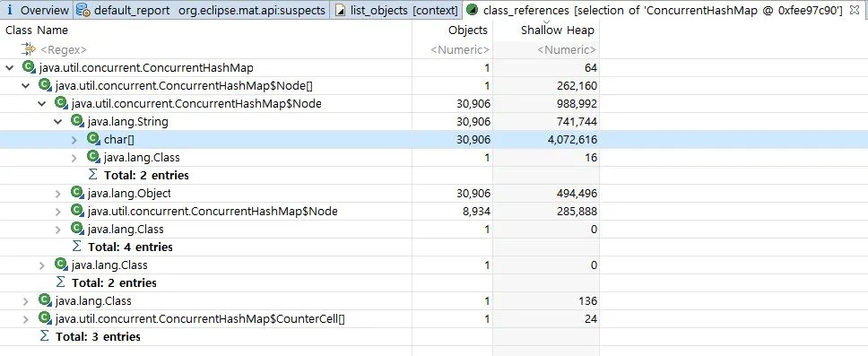
Task: Click the java.lang.Object class icon
Action: click(77, 193)
